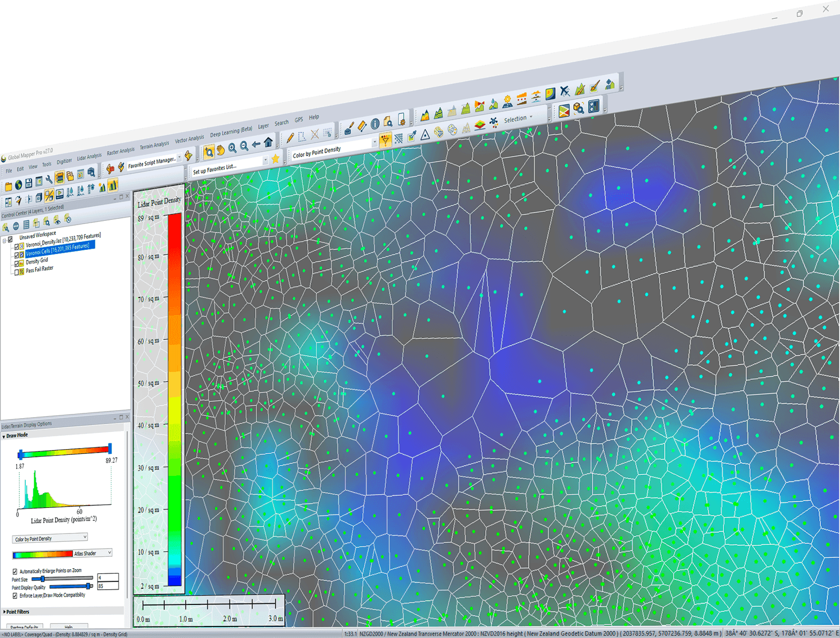Image resolution: width=840 pixels, height=638 pixels.
Task: Click the attribute table icon in Control Center
Action: click(26, 225)
